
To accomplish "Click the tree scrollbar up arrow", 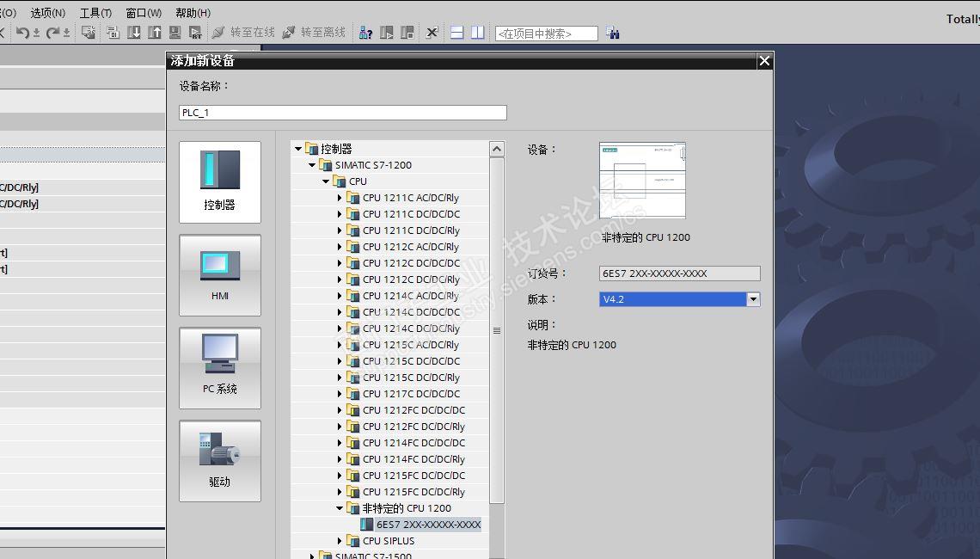I will [x=497, y=149].
